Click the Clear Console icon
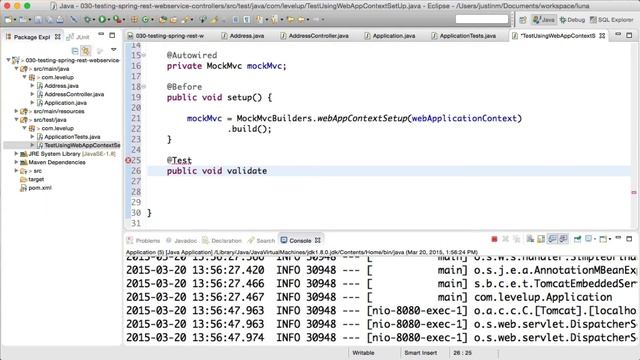This screenshot has width=640, height=360. pos(530,239)
